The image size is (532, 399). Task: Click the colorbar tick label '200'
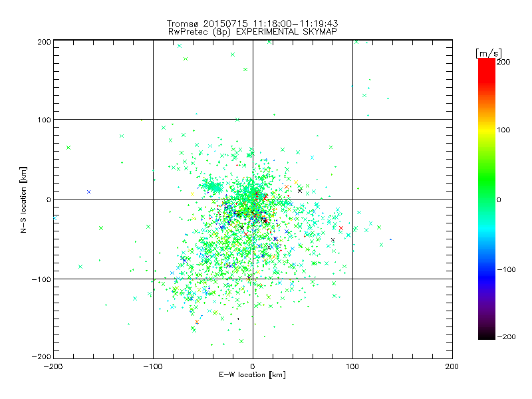point(503,62)
